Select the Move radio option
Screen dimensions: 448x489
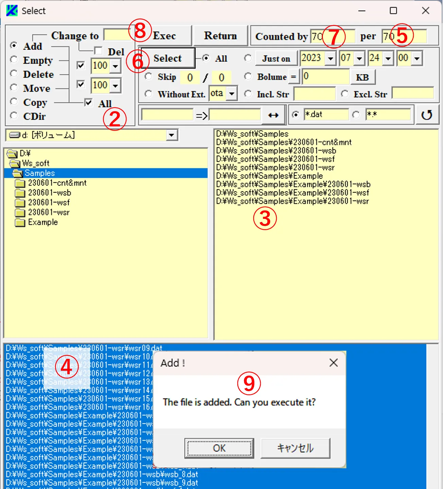pos(14,88)
